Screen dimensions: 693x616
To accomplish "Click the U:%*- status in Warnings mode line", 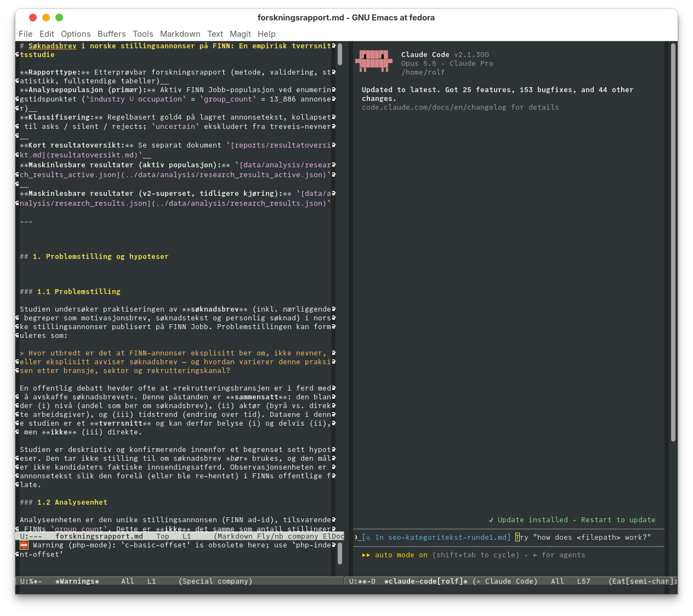I will point(31,581).
